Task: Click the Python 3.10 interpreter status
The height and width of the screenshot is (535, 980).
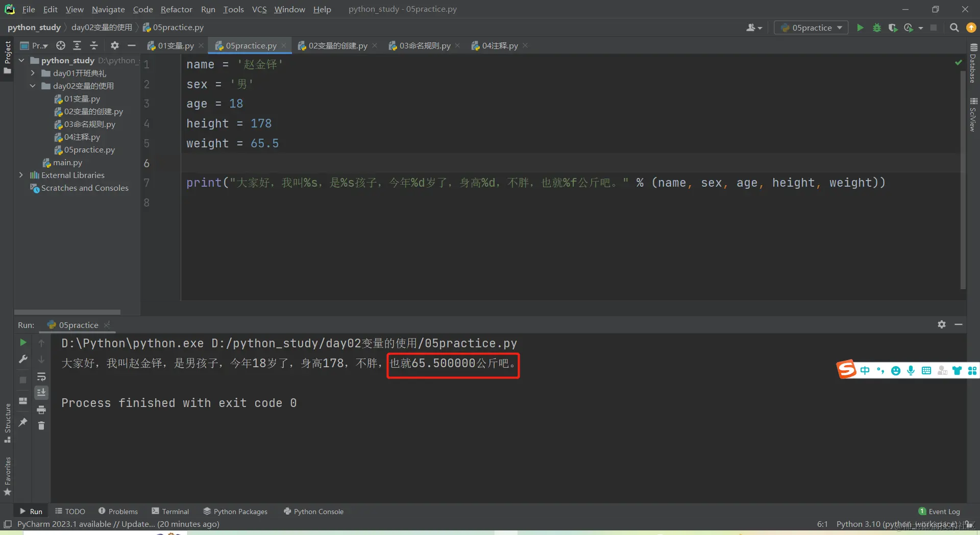Action: (896, 524)
